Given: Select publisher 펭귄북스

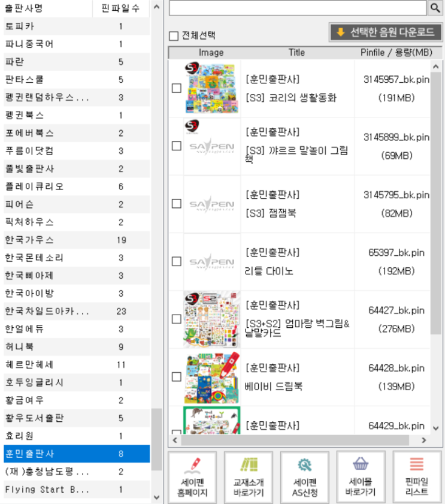Looking at the screenshot, I should pyautogui.click(x=77, y=116).
